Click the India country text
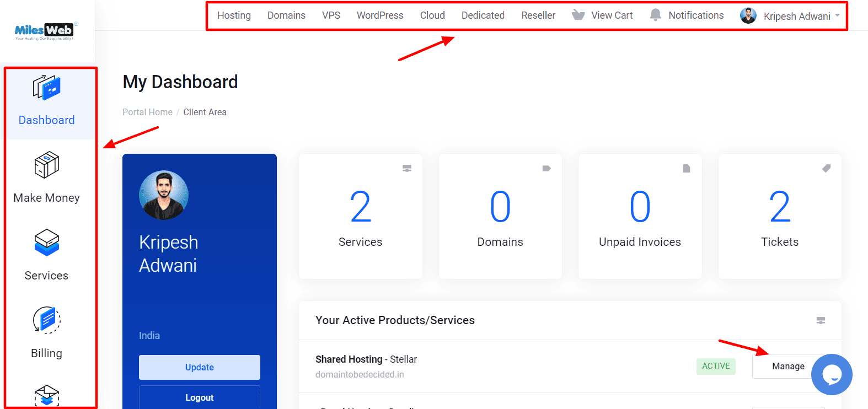Screen dimensions: 868x409 pyautogui.click(x=149, y=336)
